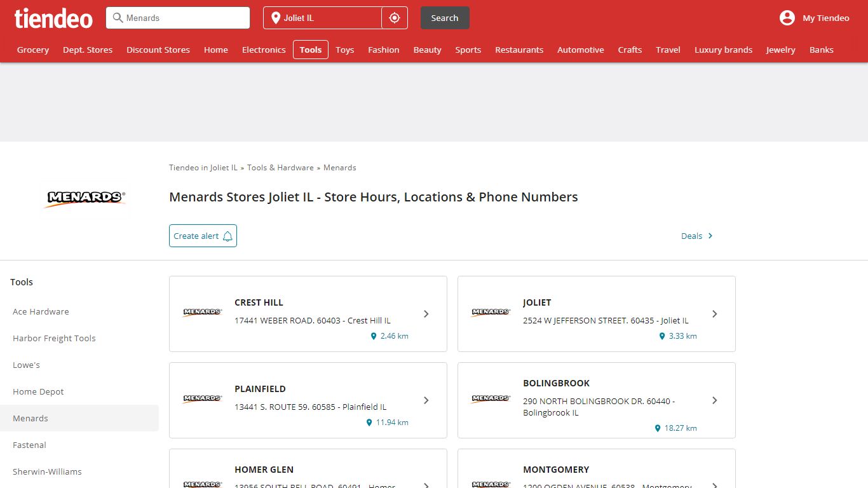868x488 pixels.
Task: Click the Menards store search field
Action: tap(178, 18)
